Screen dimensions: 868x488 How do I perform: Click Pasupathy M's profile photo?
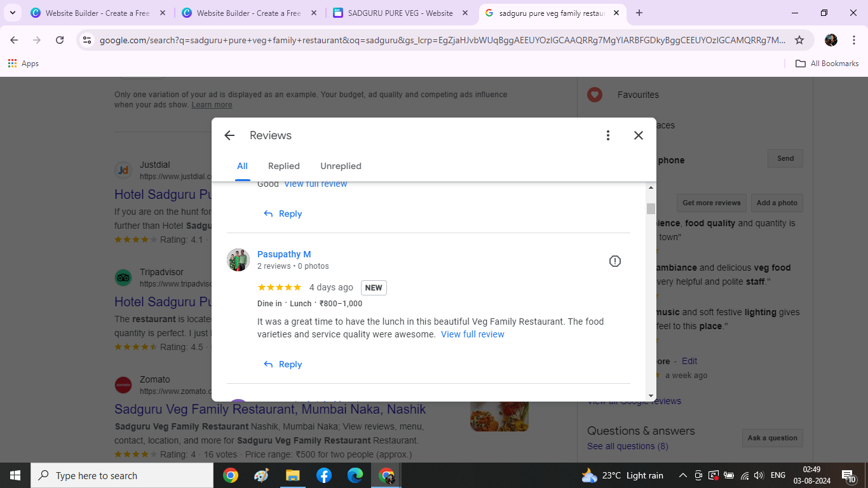click(x=238, y=260)
